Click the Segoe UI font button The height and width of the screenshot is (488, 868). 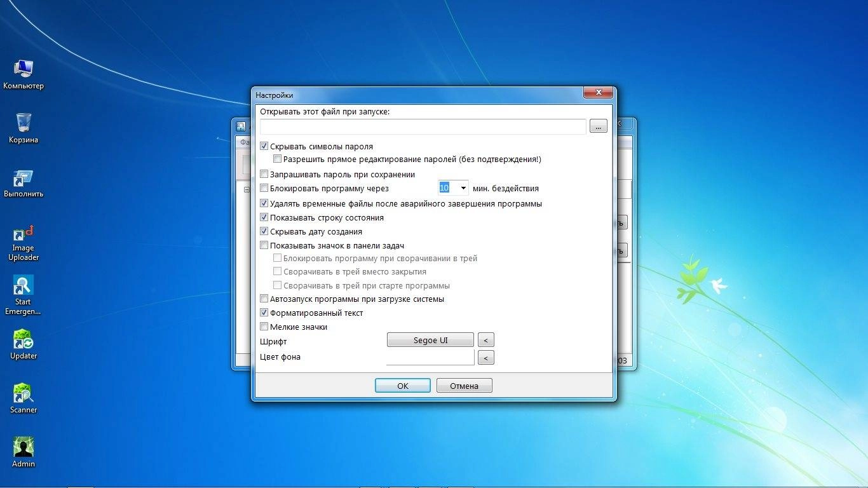(x=430, y=340)
